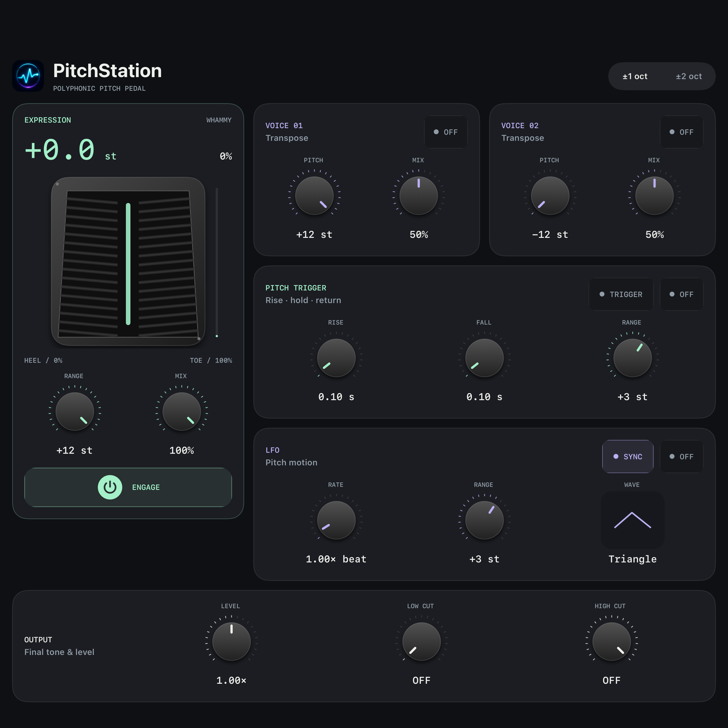Click the Triangle wave name
The height and width of the screenshot is (728, 728).
(x=633, y=559)
